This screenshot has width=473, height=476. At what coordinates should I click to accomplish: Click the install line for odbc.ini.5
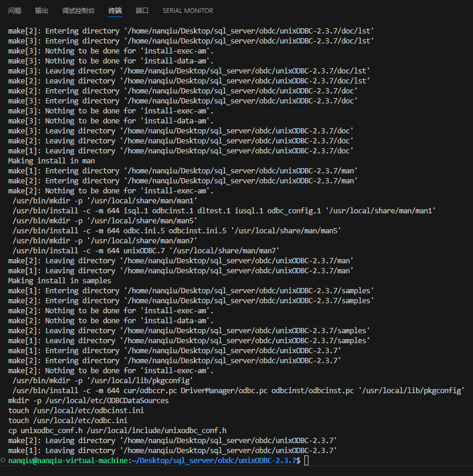pos(177,231)
